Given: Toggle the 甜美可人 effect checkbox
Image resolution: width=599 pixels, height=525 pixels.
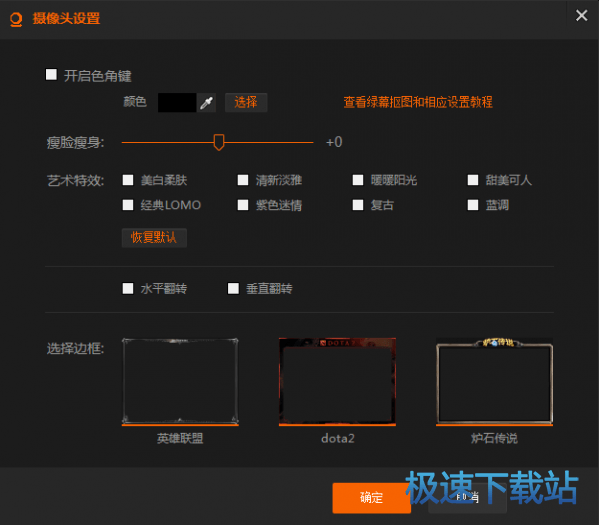Looking at the screenshot, I should 473,180.
